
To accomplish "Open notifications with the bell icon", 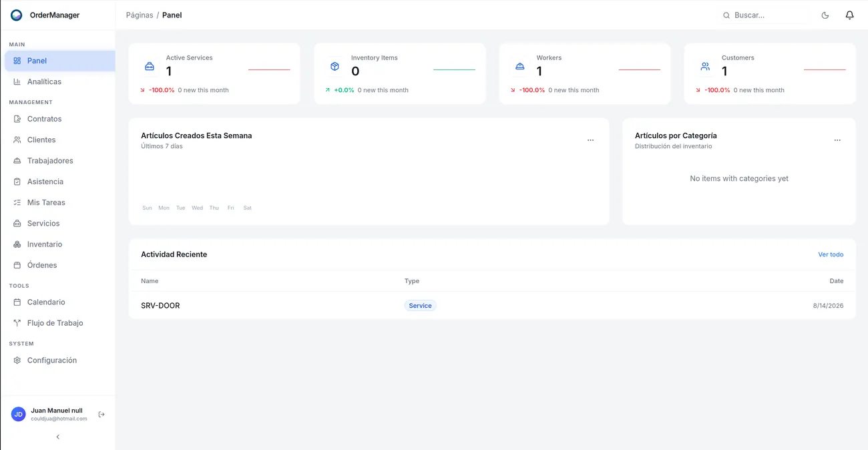I will (849, 15).
